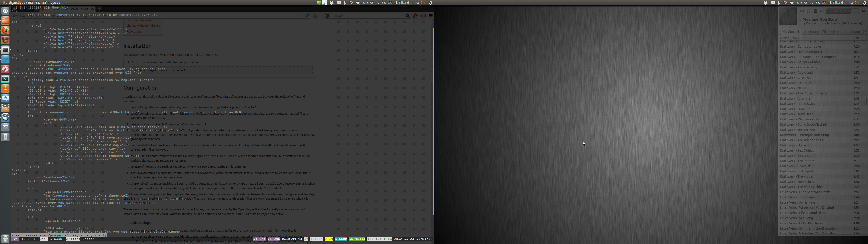
Task: Click the red Flash toolbar icon in Firefox
Action: (x=424, y=16)
